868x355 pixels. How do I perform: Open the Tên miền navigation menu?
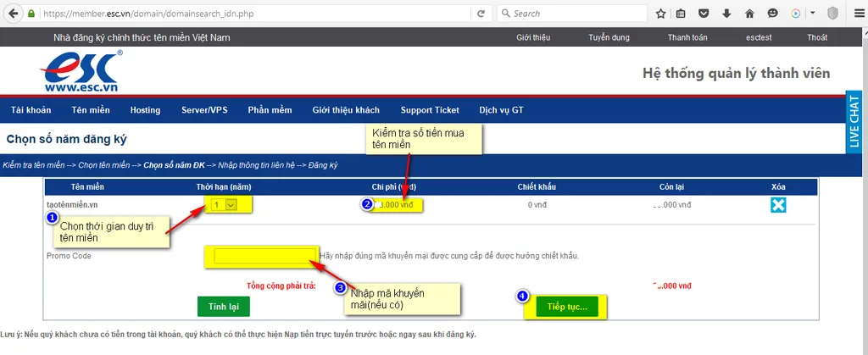point(91,110)
